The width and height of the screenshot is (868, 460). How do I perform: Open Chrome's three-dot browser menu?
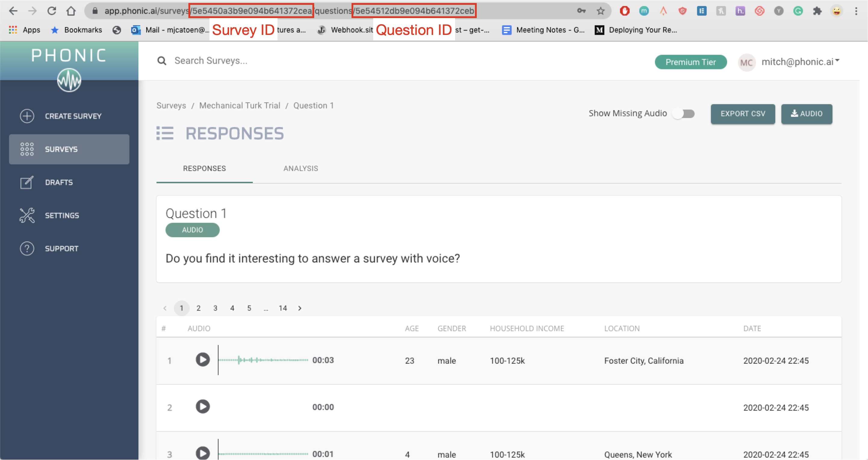click(856, 11)
